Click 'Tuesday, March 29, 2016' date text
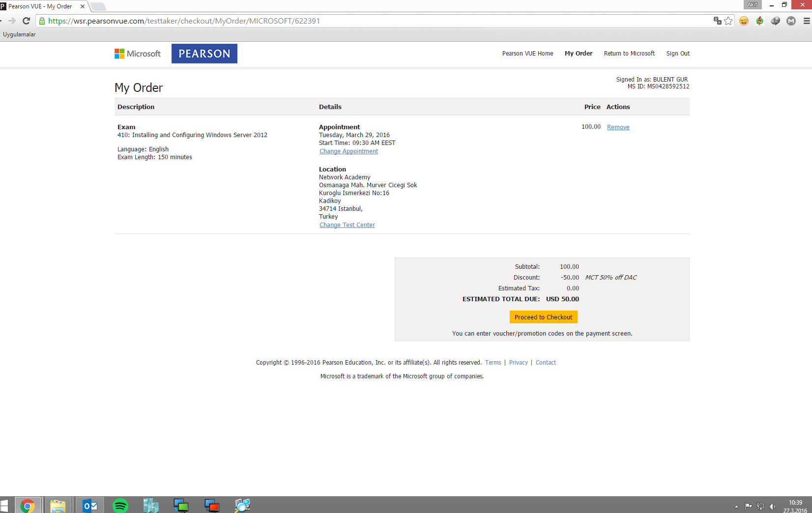This screenshot has height=513, width=812. [354, 135]
